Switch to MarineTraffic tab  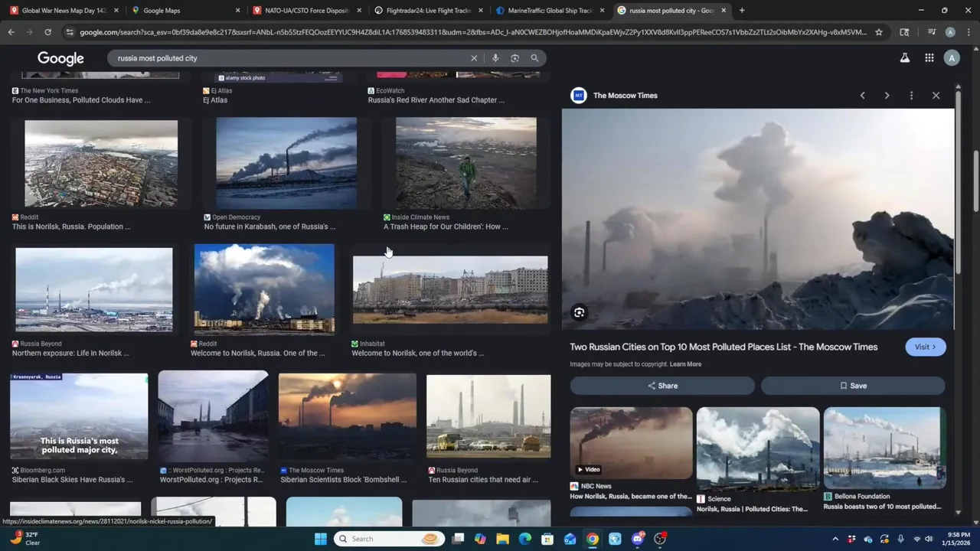pyautogui.click(x=549, y=11)
